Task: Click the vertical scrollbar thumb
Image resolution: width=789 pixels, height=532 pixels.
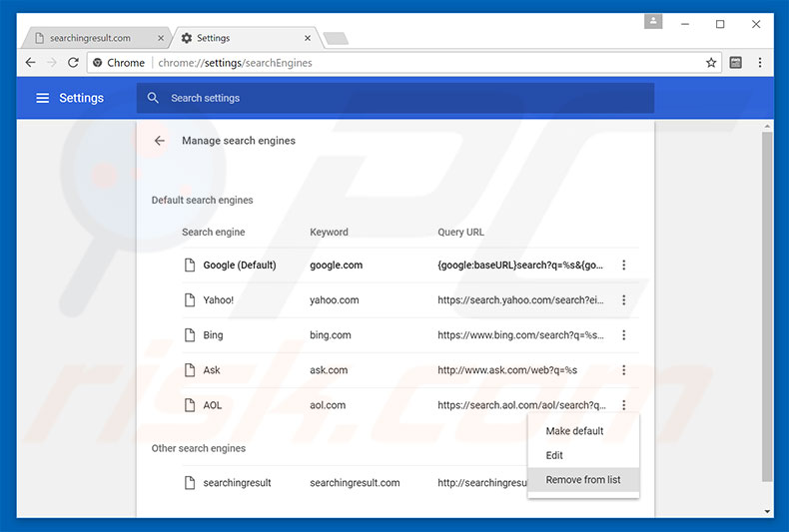Action: tap(767, 306)
